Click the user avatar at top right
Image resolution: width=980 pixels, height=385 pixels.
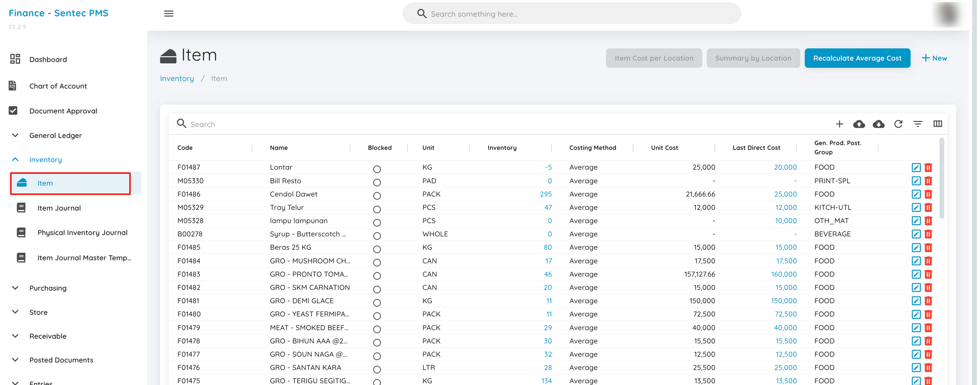point(948,14)
